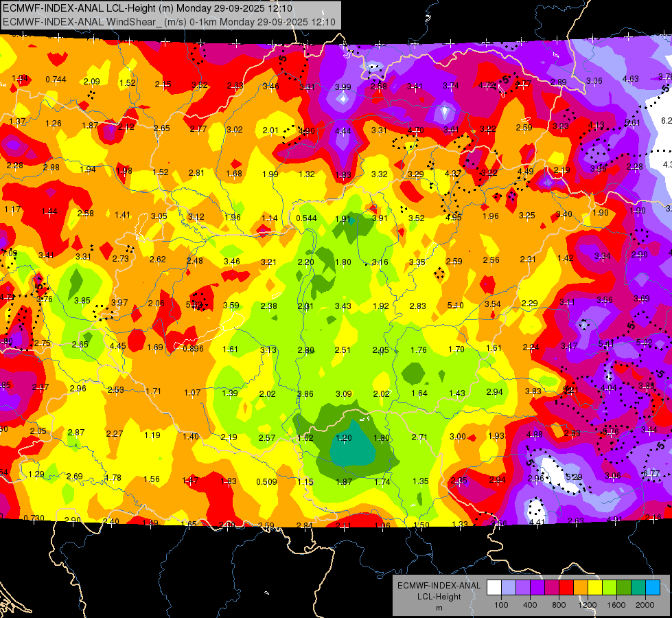
Task: Click the lime green legend swatch
Action: click(610, 588)
